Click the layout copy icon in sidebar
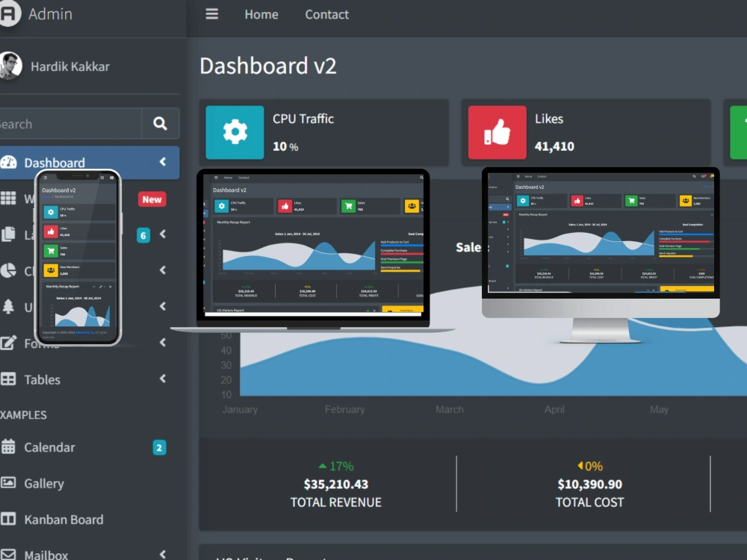This screenshot has width=747, height=560. pos(8,234)
